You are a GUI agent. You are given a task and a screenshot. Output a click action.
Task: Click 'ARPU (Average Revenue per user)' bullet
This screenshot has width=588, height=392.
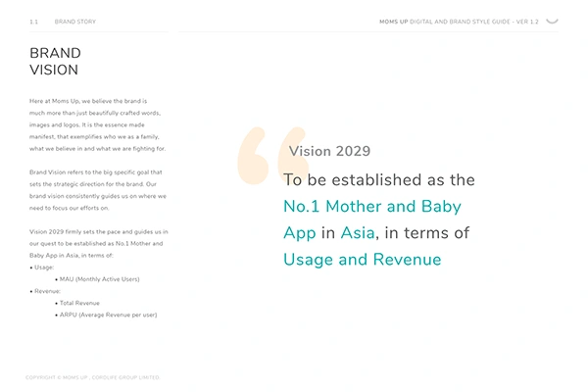[x=106, y=315]
